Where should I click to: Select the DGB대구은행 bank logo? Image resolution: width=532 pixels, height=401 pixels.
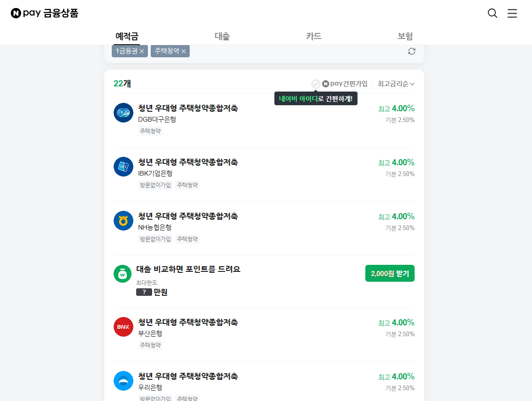coord(123,113)
